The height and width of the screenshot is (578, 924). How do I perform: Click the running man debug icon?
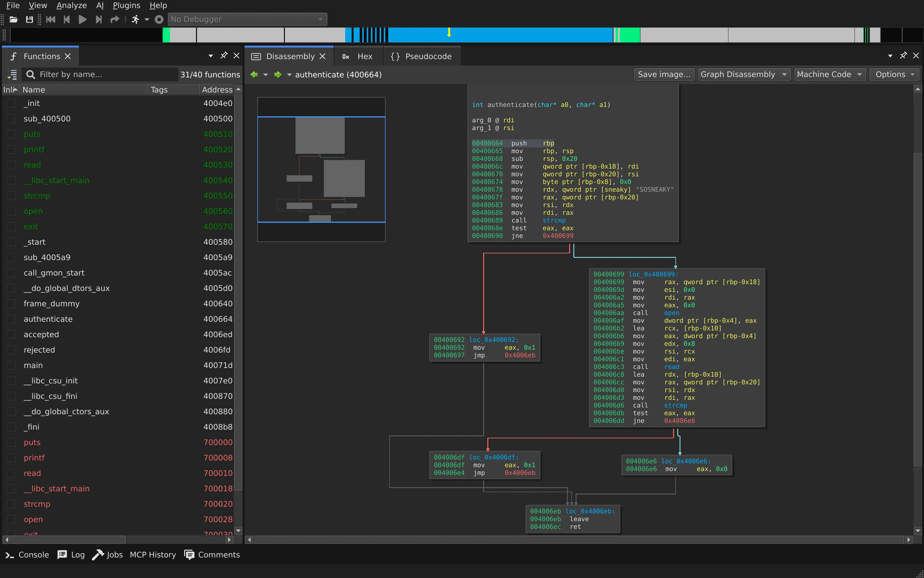pos(135,19)
